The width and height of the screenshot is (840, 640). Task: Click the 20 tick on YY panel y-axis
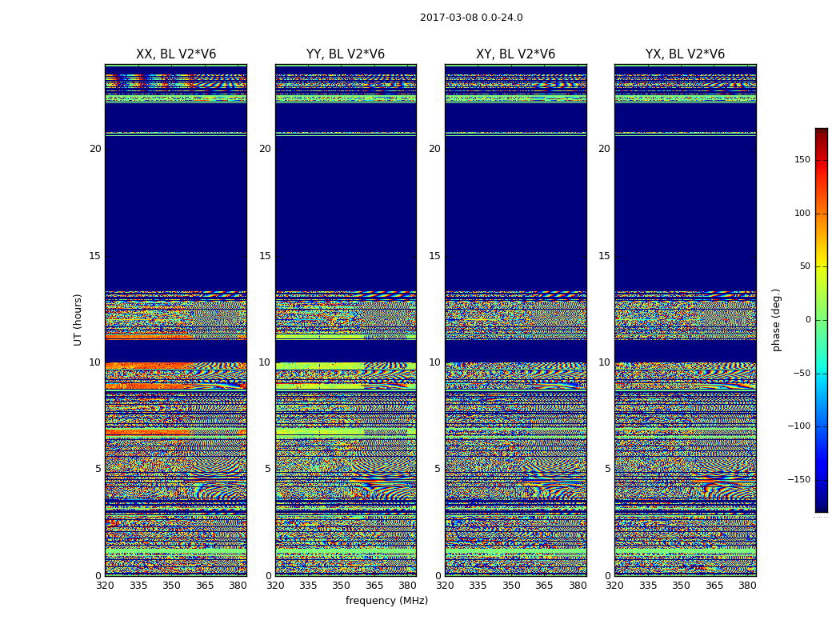265,149
